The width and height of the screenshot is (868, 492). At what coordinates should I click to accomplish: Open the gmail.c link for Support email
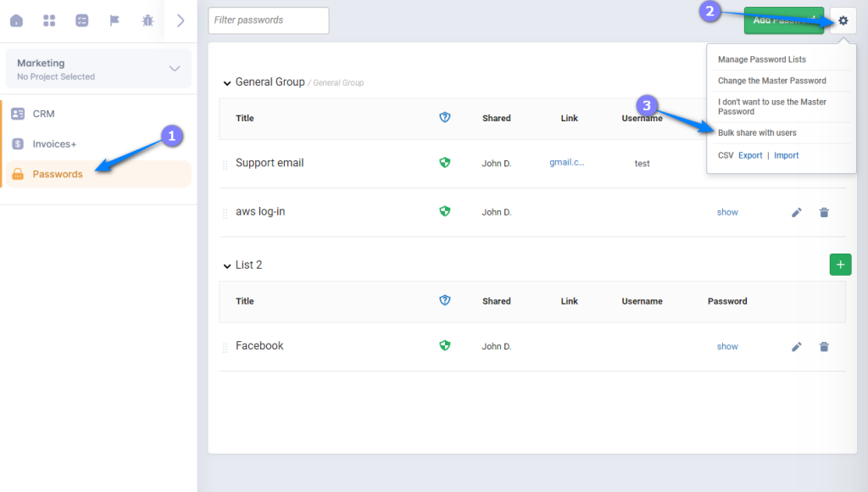pos(566,162)
